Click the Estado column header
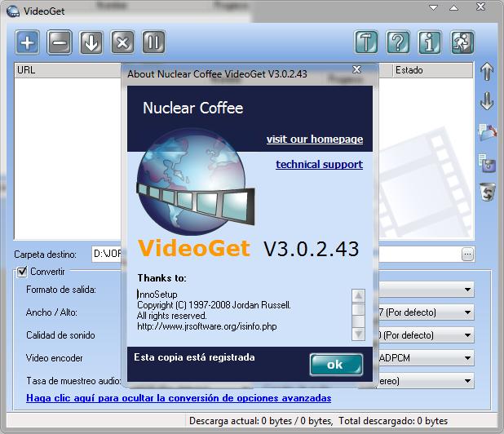This screenshot has width=504, height=434. (433, 70)
